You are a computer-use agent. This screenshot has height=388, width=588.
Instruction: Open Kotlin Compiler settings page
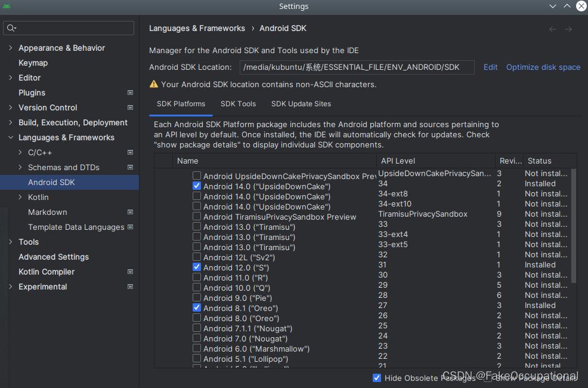(x=47, y=272)
